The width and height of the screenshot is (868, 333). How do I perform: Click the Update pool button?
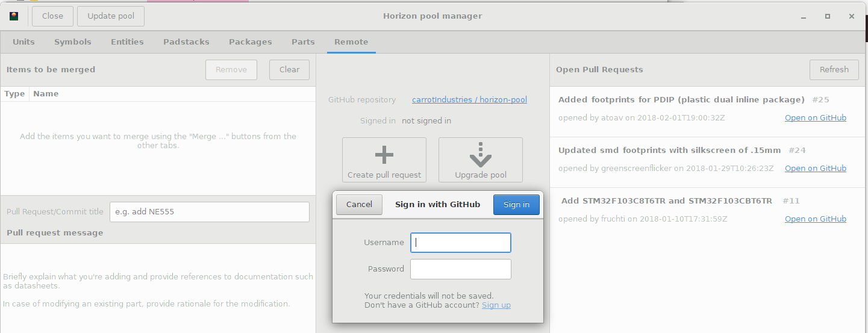[111, 16]
